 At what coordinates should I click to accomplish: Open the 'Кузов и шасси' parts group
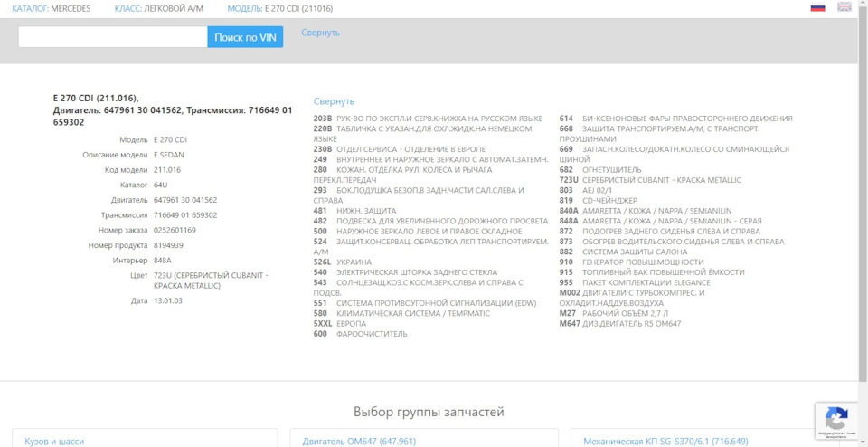[x=54, y=442]
